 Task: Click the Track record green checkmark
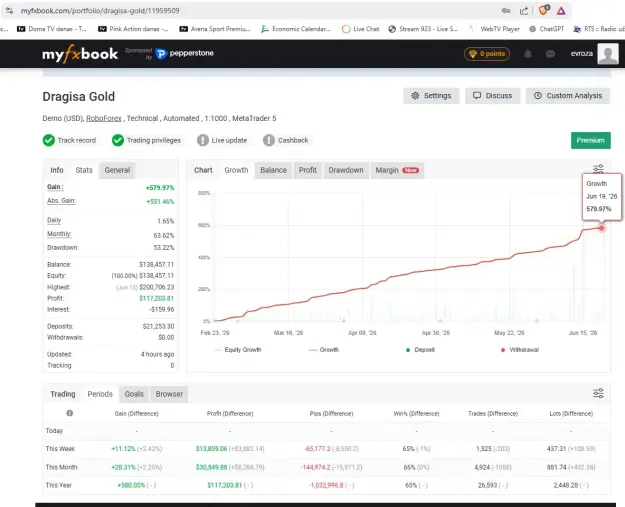click(x=49, y=140)
